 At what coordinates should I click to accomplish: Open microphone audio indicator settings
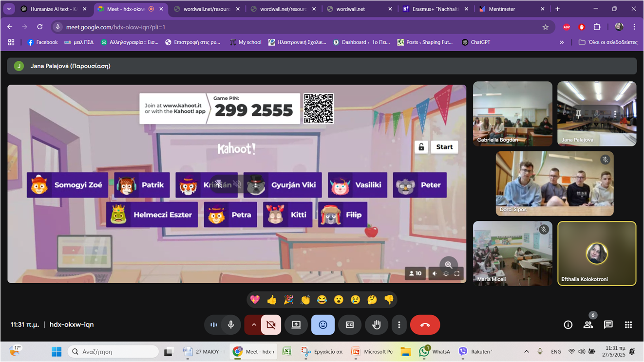pyautogui.click(x=213, y=325)
